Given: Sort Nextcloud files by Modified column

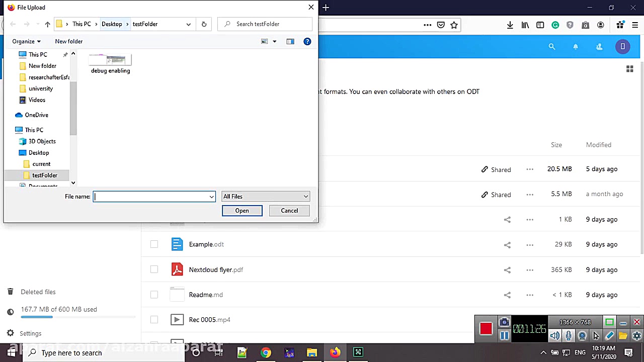Looking at the screenshot, I should point(599,145).
